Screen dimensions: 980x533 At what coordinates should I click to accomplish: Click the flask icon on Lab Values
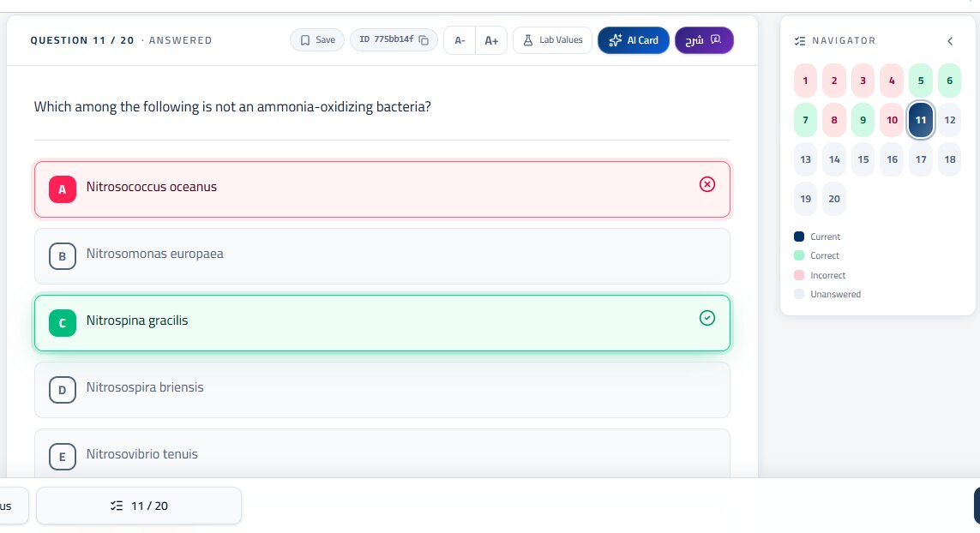pos(528,40)
